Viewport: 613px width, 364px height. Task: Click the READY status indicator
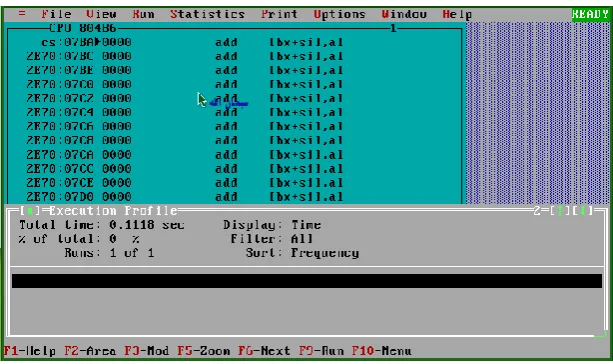pyautogui.click(x=590, y=14)
